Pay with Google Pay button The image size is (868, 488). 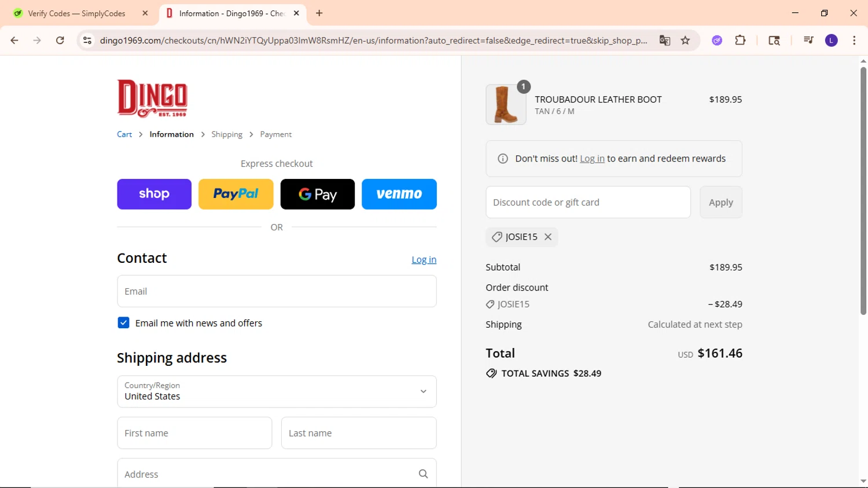[318, 194]
